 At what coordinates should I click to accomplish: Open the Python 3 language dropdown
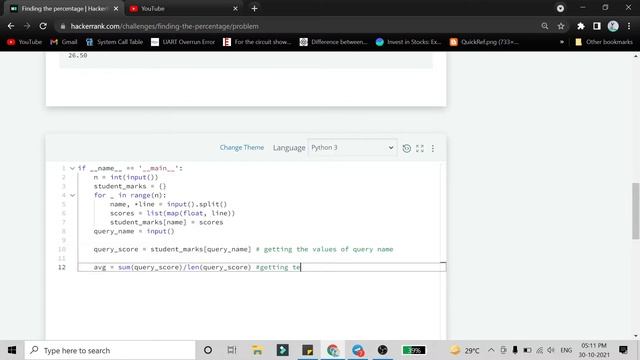click(352, 147)
